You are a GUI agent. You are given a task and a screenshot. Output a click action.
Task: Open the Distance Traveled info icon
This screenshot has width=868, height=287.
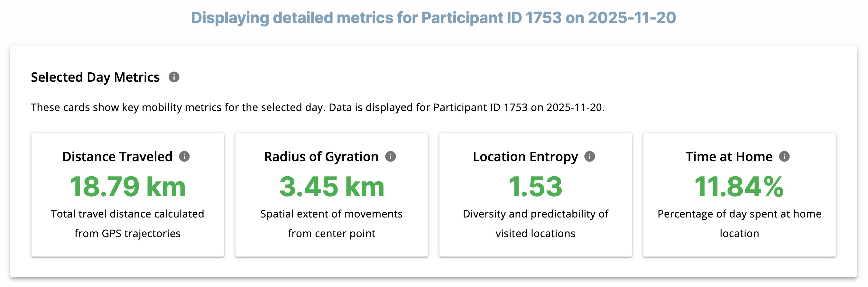(184, 157)
